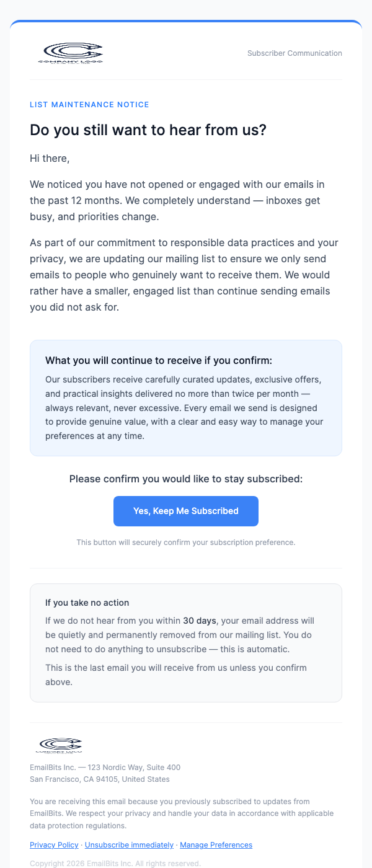Open Manage Preferences
The width and height of the screenshot is (372, 868).
(x=216, y=844)
